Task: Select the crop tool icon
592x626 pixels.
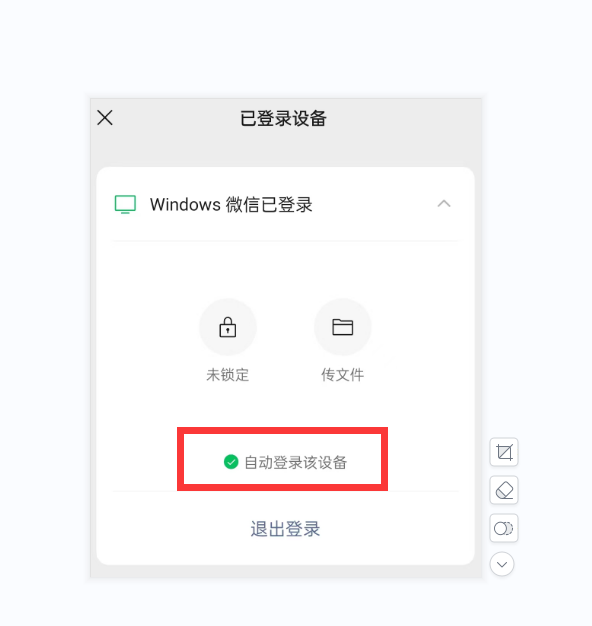Action: [504, 452]
